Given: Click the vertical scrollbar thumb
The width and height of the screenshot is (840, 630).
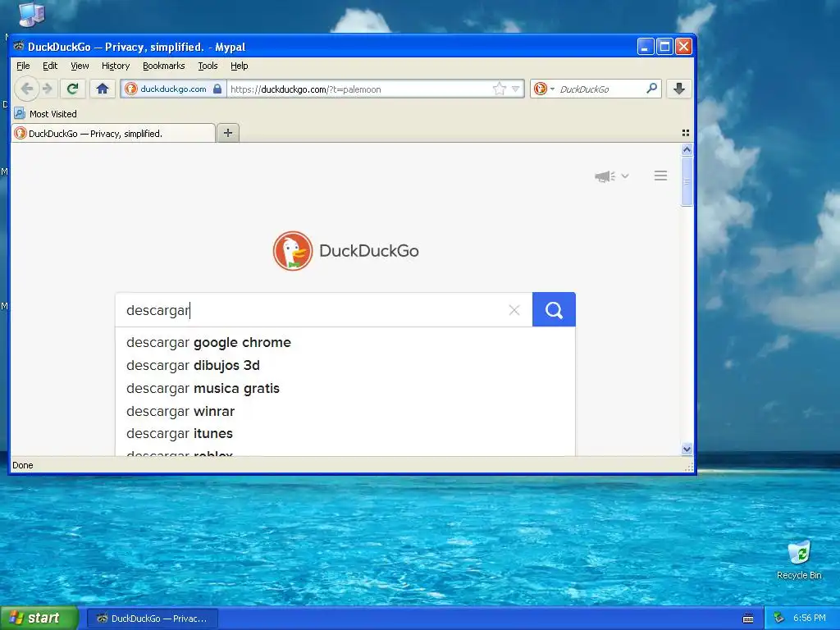Looking at the screenshot, I should click(x=687, y=181).
